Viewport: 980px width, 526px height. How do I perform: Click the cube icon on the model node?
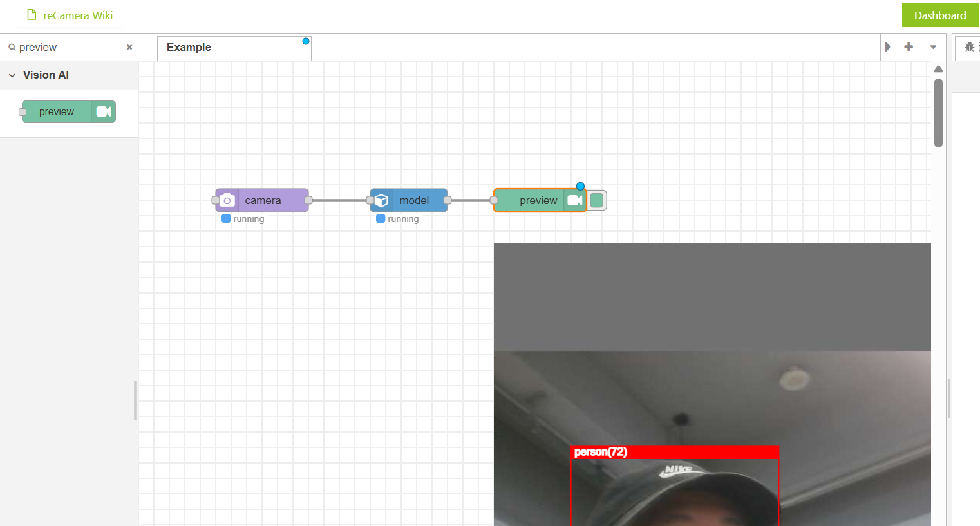point(381,200)
